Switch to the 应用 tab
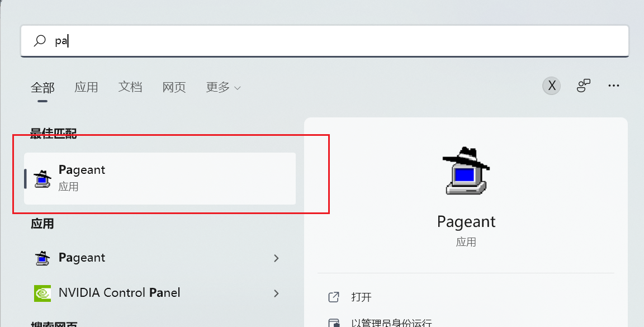Image resolution: width=644 pixels, height=327 pixels. [x=86, y=87]
